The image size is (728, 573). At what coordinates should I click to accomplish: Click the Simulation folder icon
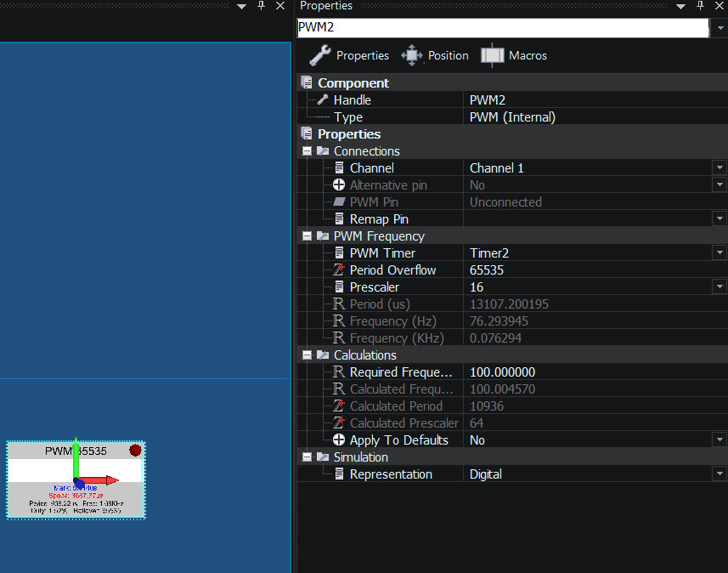point(323,457)
